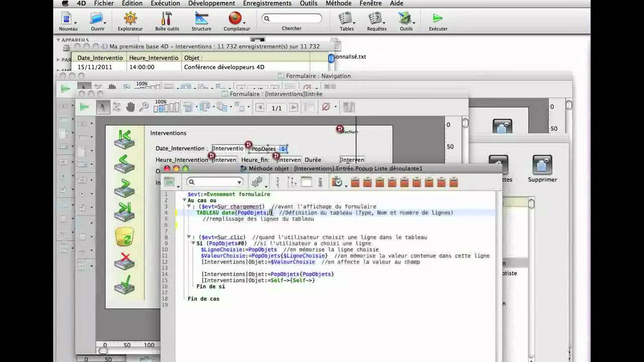Open the method editor search field dropdown
The image size is (644, 362).
pos(239,182)
